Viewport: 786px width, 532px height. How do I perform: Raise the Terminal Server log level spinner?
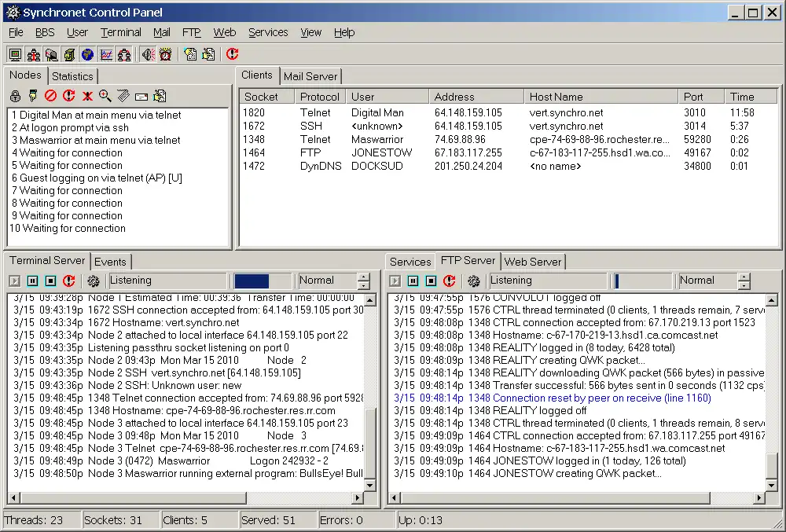(363, 277)
